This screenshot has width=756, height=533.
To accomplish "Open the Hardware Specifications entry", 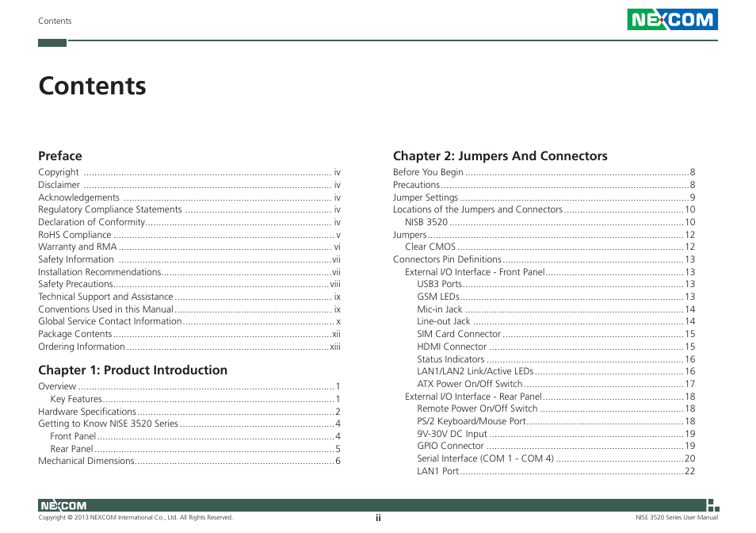I will coord(189,412).
